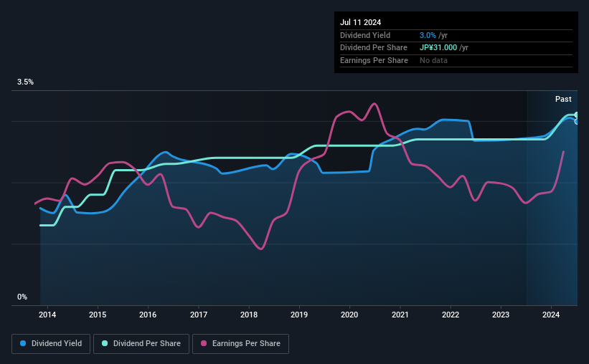This screenshot has height=364, width=589.
Task: Click the Past region label
Action: (563, 99)
